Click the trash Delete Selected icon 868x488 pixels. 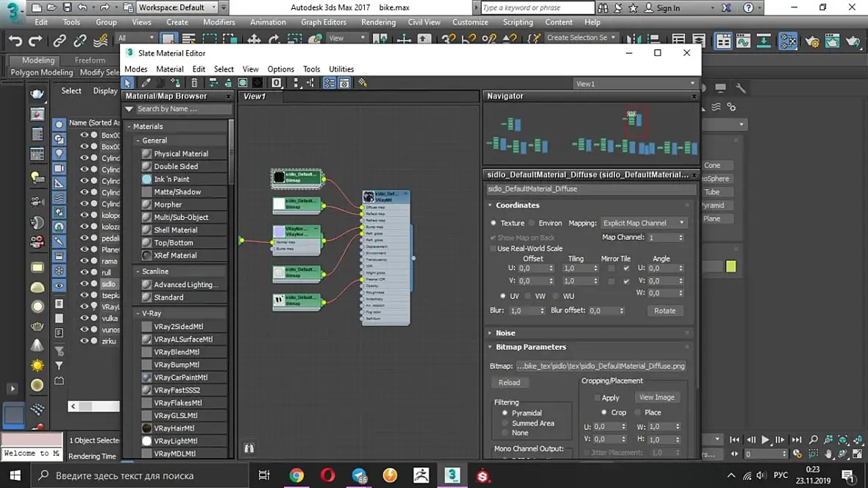click(194, 83)
